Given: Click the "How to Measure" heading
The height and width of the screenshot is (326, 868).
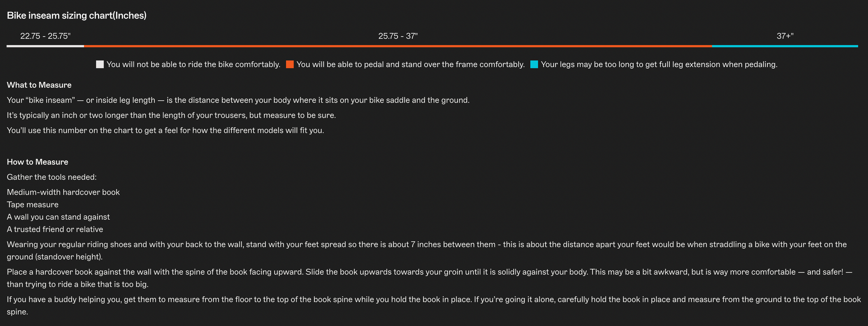Looking at the screenshot, I should [x=38, y=162].
